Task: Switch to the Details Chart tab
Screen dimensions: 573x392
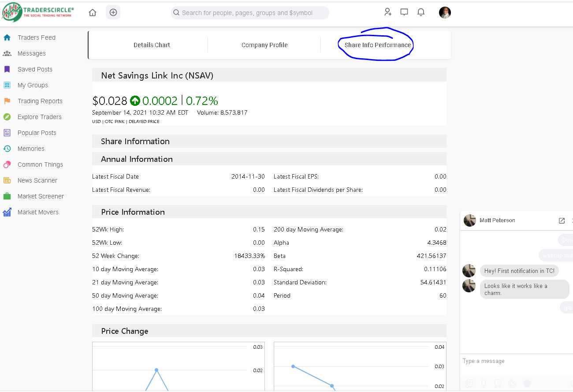Action: [152, 45]
